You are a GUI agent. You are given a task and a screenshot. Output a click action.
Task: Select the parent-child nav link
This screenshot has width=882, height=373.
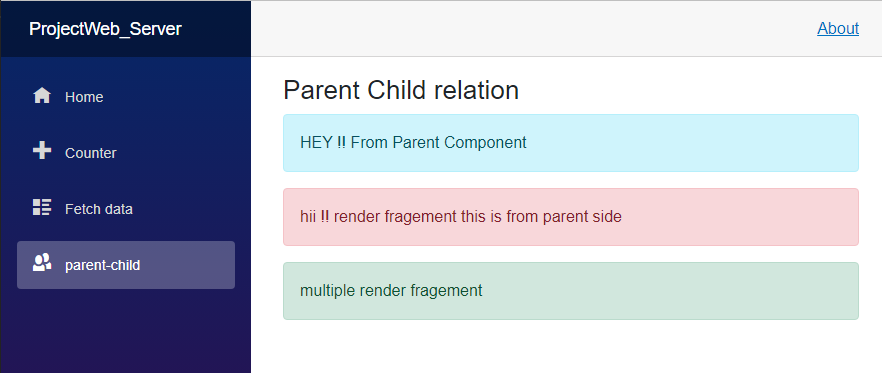point(126,265)
